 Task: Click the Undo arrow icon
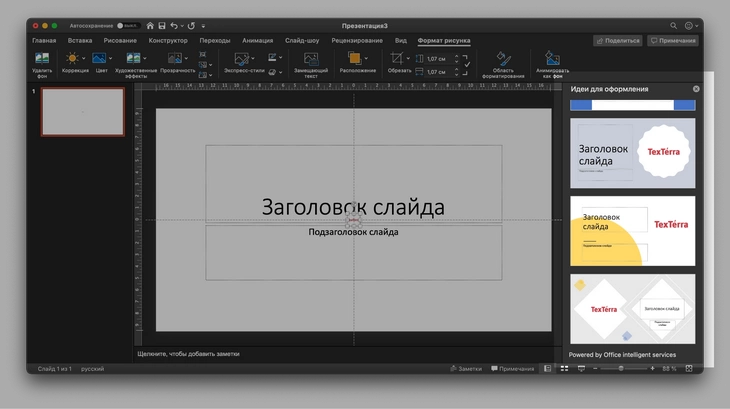point(174,26)
